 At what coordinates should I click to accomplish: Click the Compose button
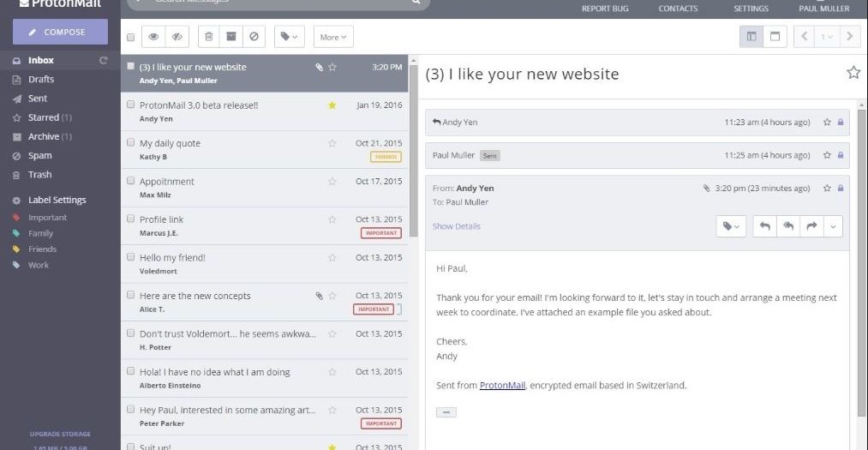[x=60, y=32]
